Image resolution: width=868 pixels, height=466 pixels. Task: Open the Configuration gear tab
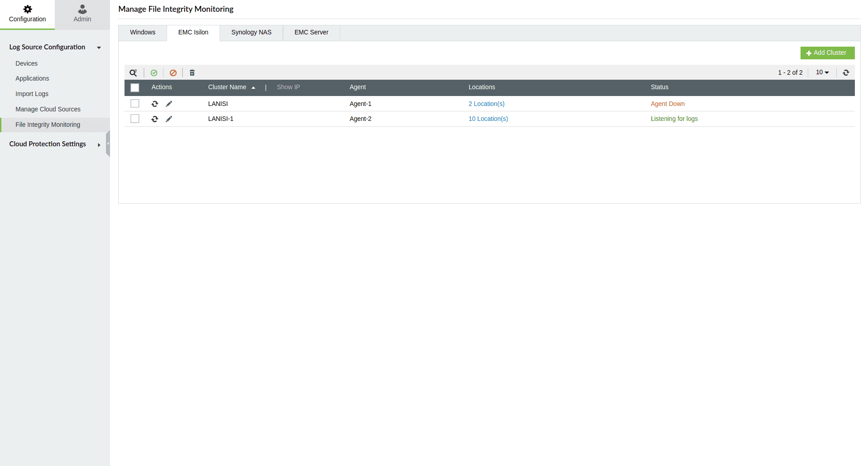[x=27, y=14]
